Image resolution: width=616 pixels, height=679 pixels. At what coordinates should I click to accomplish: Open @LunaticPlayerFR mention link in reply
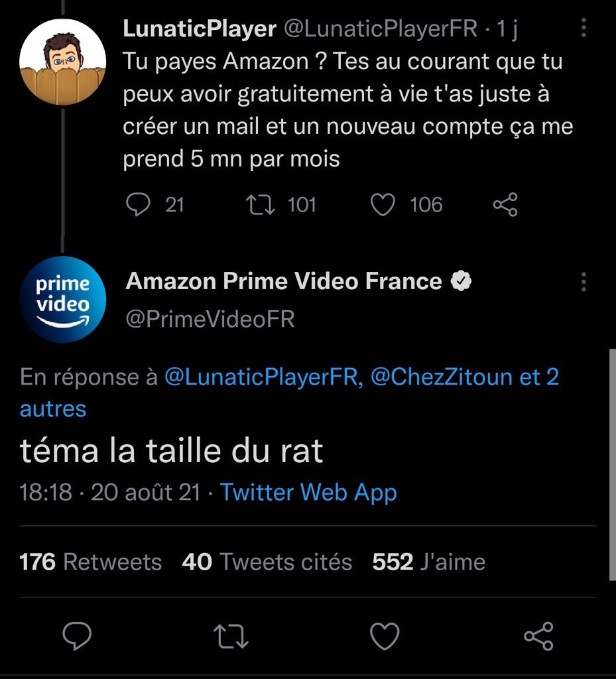[x=263, y=377]
